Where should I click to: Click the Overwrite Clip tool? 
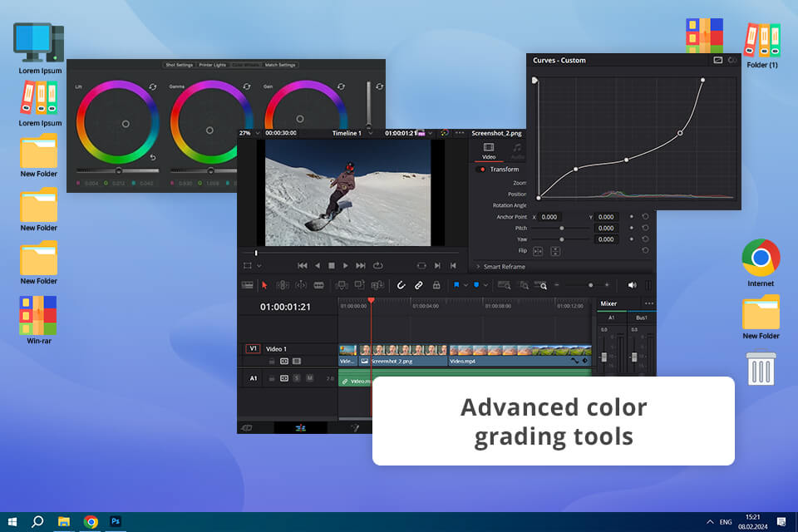point(359,285)
